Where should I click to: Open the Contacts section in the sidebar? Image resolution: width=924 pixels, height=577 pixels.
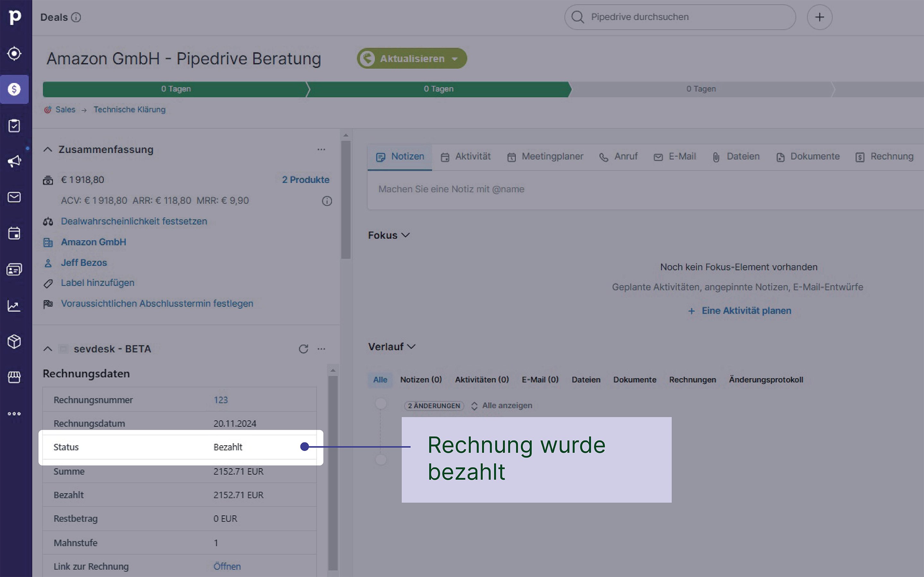click(14, 269)
